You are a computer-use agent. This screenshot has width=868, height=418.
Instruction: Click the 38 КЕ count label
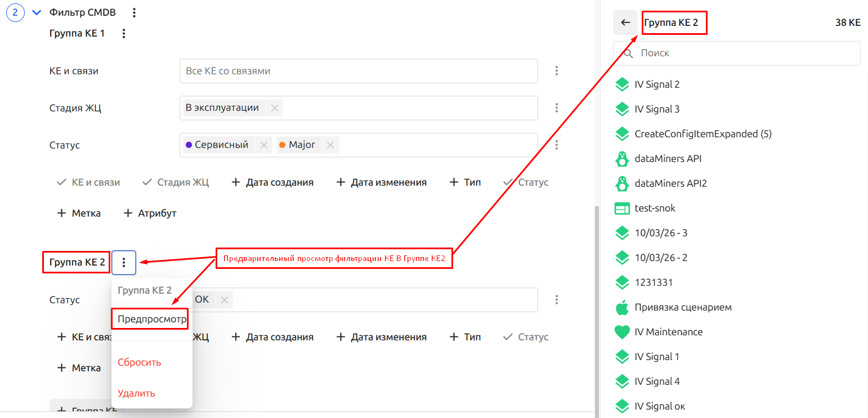click(848, 23)
